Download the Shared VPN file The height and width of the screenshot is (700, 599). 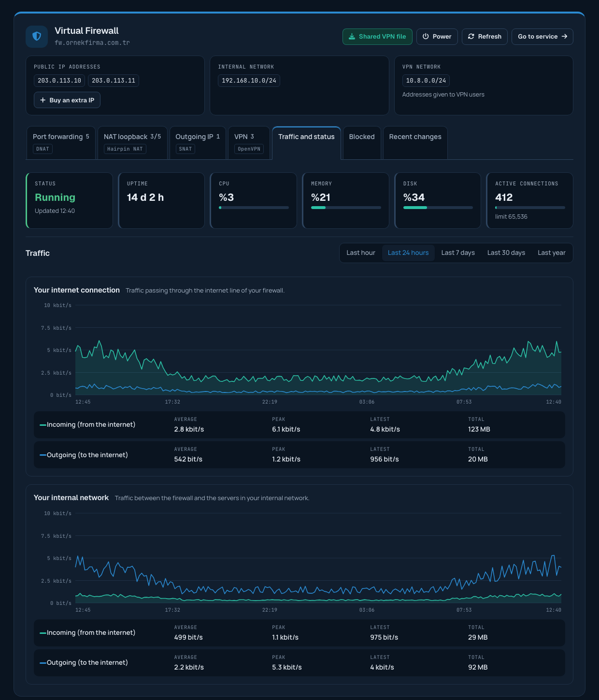click(x=377, y=37)
